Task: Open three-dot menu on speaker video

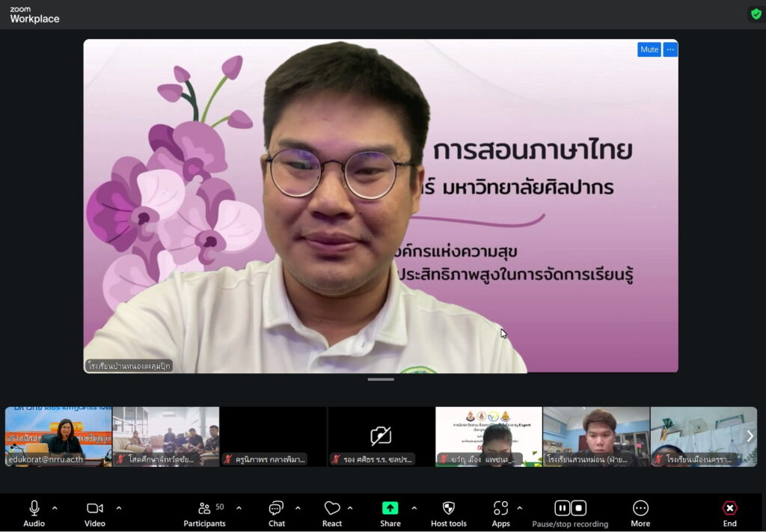Action: point(670,49)
